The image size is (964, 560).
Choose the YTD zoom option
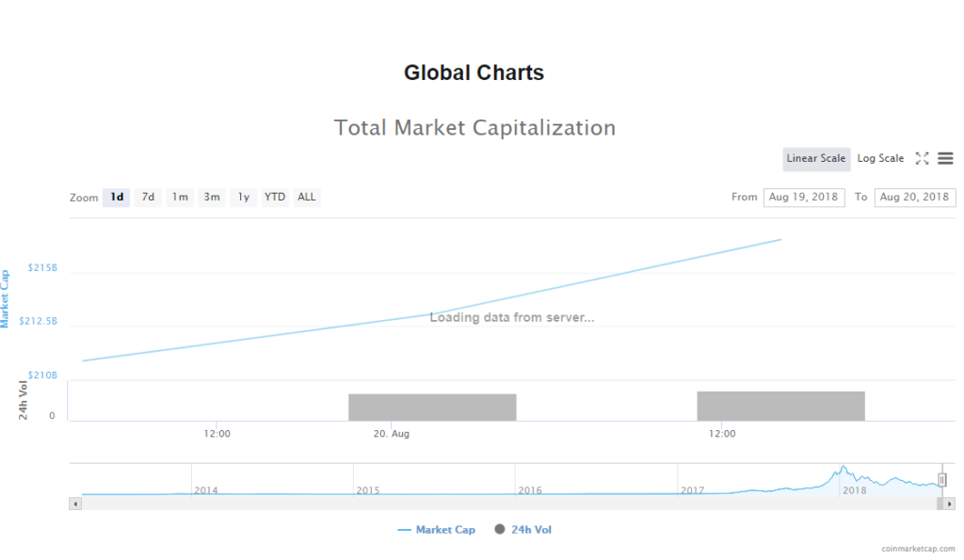275,198
